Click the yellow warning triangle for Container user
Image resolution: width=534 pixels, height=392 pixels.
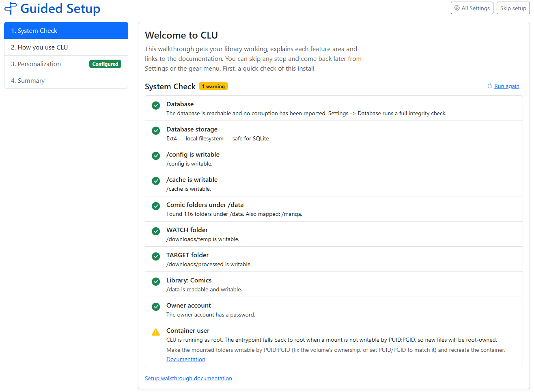pyautogui.click(x=156, y=332)
